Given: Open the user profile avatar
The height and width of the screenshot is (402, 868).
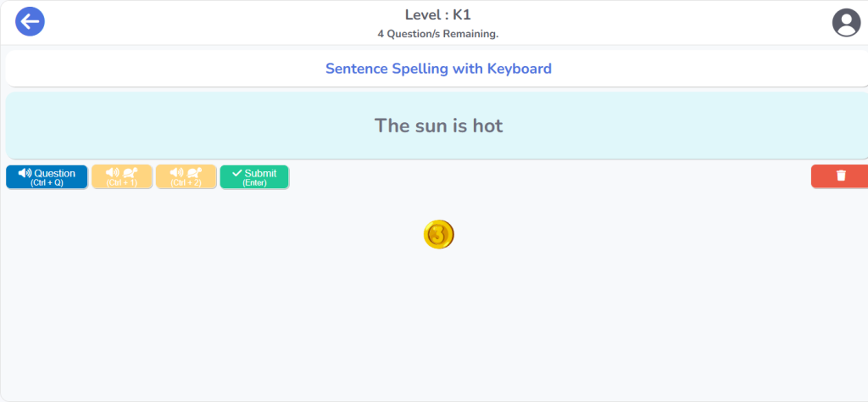Looking at the screenshot, I should pyautogui.click(x=846, y=22).
